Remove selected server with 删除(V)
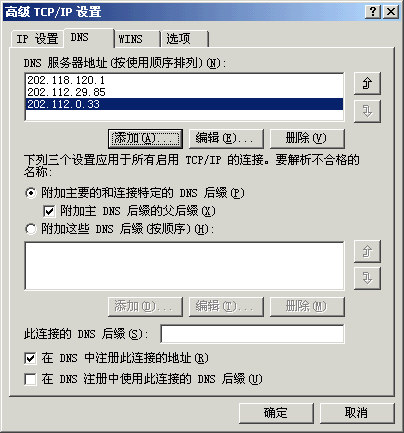 tap(307, 139)
